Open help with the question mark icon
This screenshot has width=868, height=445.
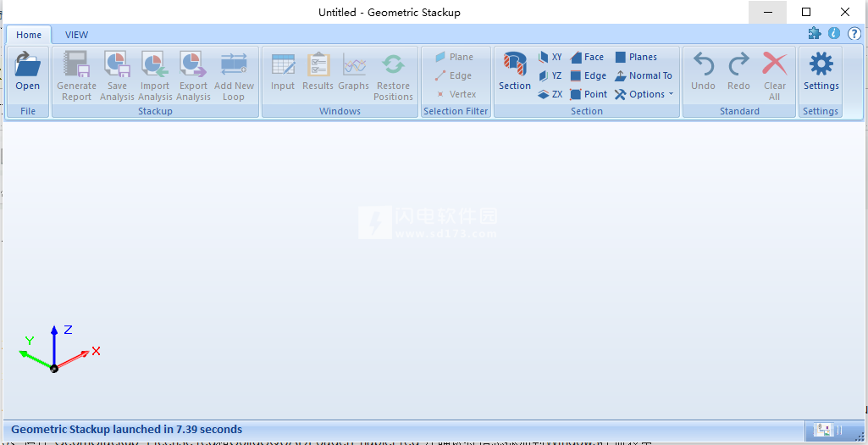coord(854,34)
